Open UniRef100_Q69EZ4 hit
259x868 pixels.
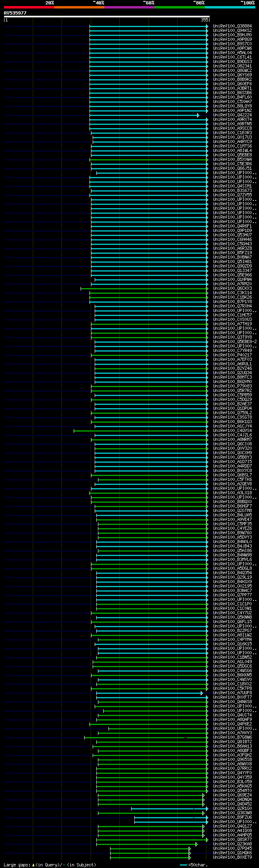pyautogui.click(x=232, y=795)
